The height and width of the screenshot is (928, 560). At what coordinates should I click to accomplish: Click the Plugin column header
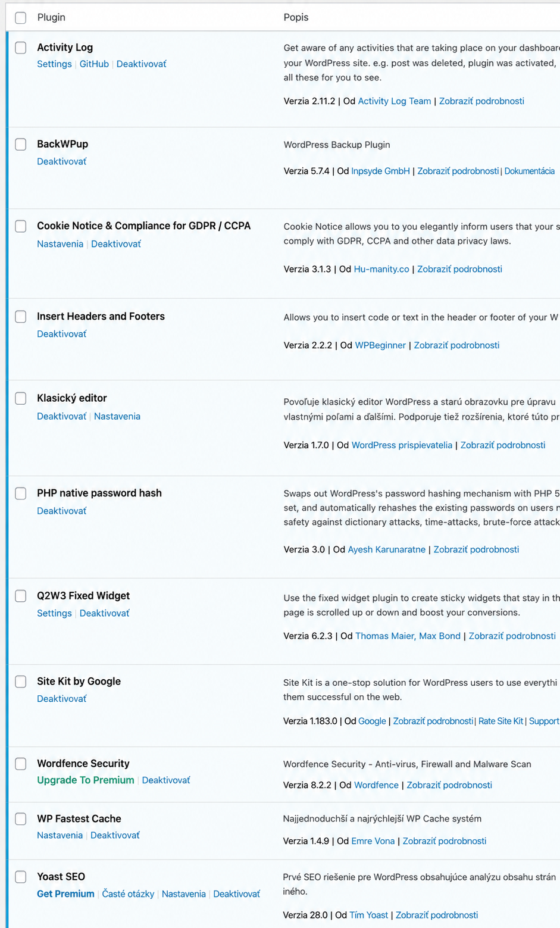(51, 17)
